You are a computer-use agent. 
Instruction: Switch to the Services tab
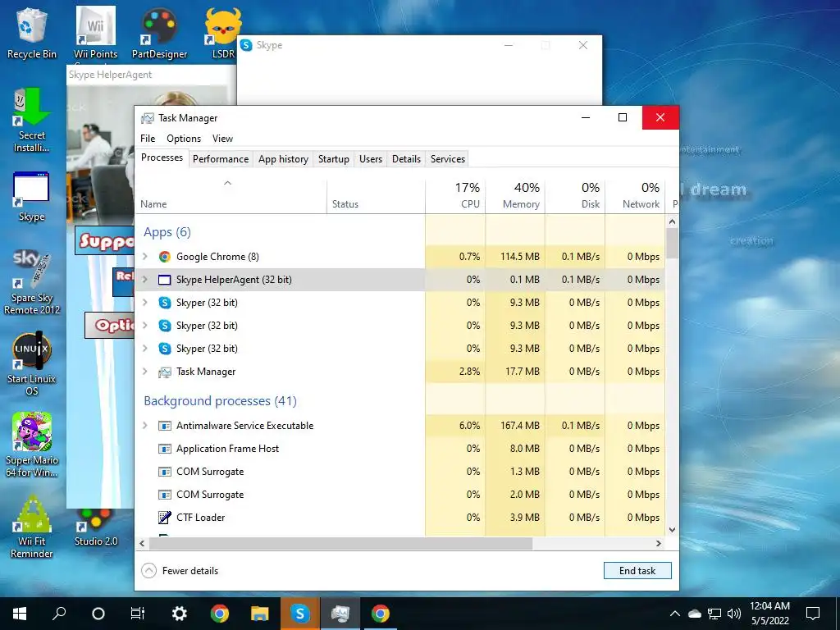click(x=448, y=159)
